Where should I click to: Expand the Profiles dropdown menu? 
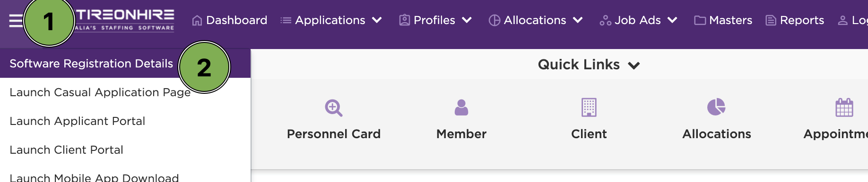pyautogui.click(x=435, y=20)
